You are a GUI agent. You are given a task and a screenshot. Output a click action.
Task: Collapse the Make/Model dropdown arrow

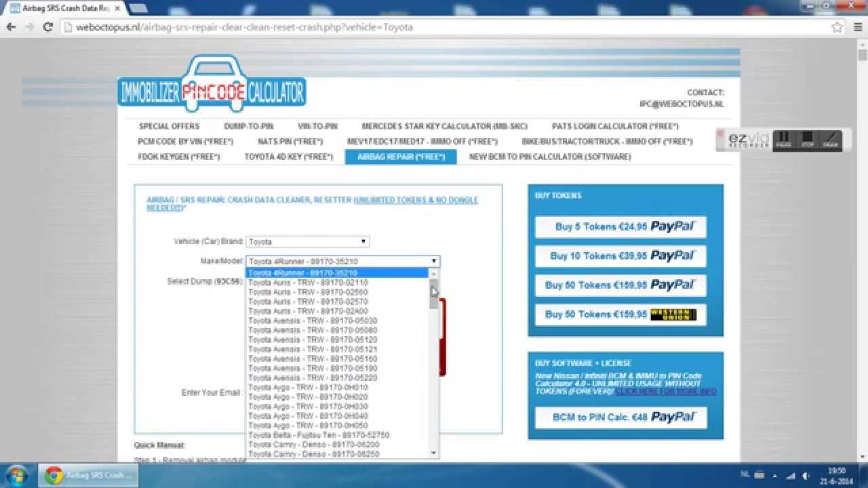[434, 261]
